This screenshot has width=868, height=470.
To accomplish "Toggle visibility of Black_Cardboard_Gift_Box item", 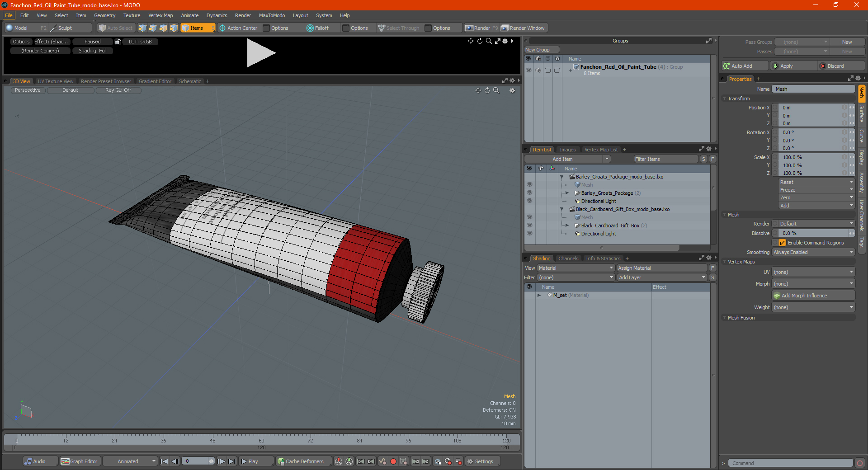I will pos(529,226).
